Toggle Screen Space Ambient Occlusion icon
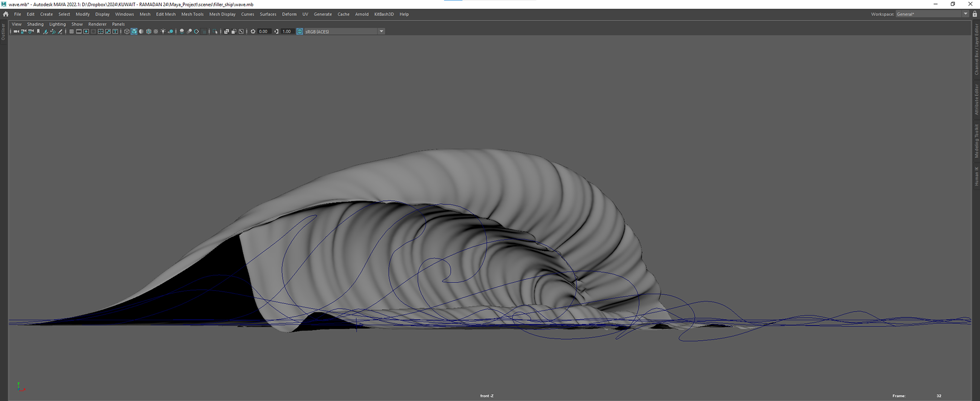Viewport: 980px width, 401px height. 182,32
